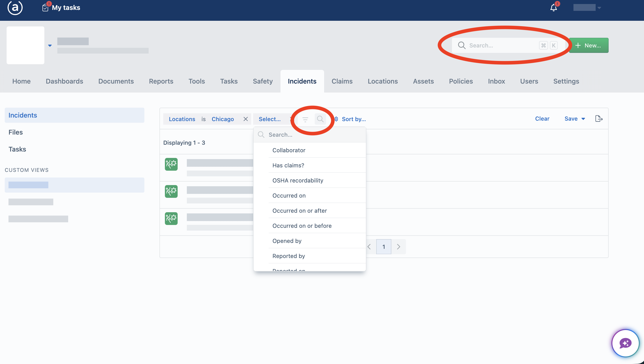644x364 pixels.
Task: Switch to the Claims tab
Action: [x=342, y=81]
